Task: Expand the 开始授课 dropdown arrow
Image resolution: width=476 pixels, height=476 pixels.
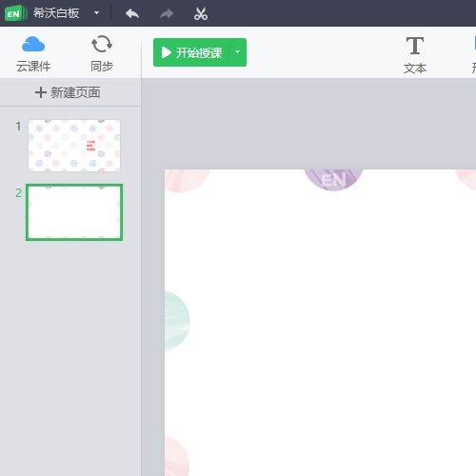Action: pos(238,52)
